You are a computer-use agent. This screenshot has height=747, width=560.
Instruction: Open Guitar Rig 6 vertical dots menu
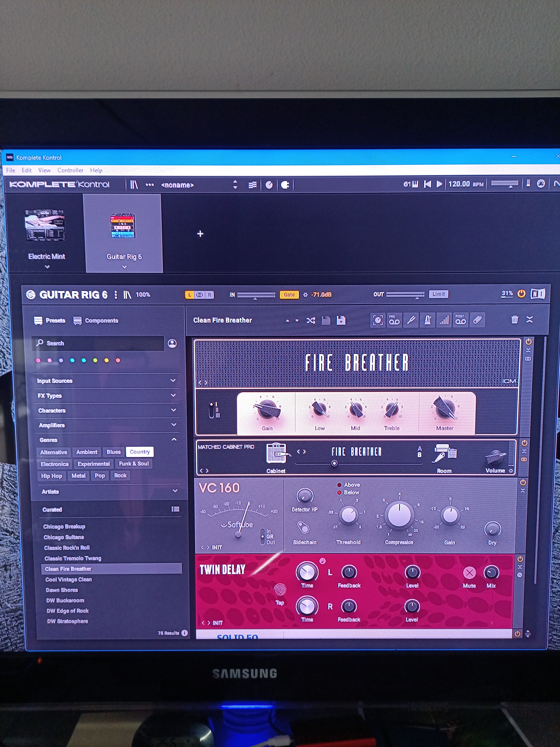pyautogui.click(x=116, y=295)
